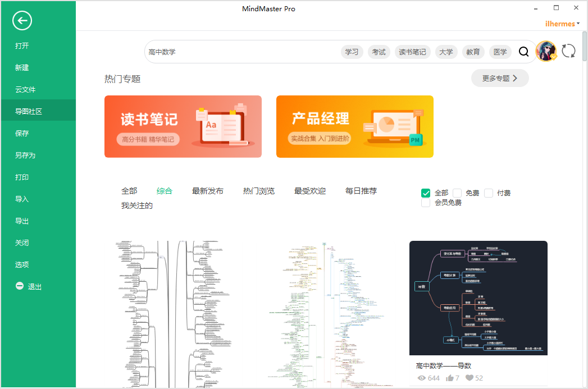Click the heart favorite icon
Image resolution: width=588 pixels, height=389 pixels.
(x=470, y=378)
